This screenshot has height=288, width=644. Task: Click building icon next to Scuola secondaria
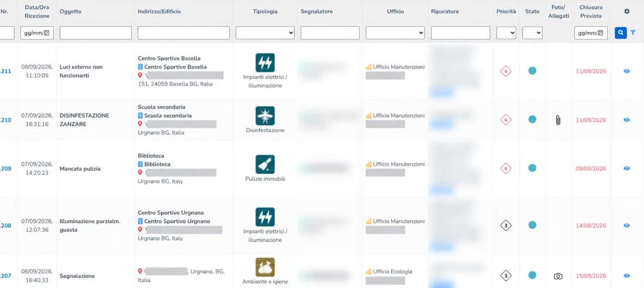(140, 115)
